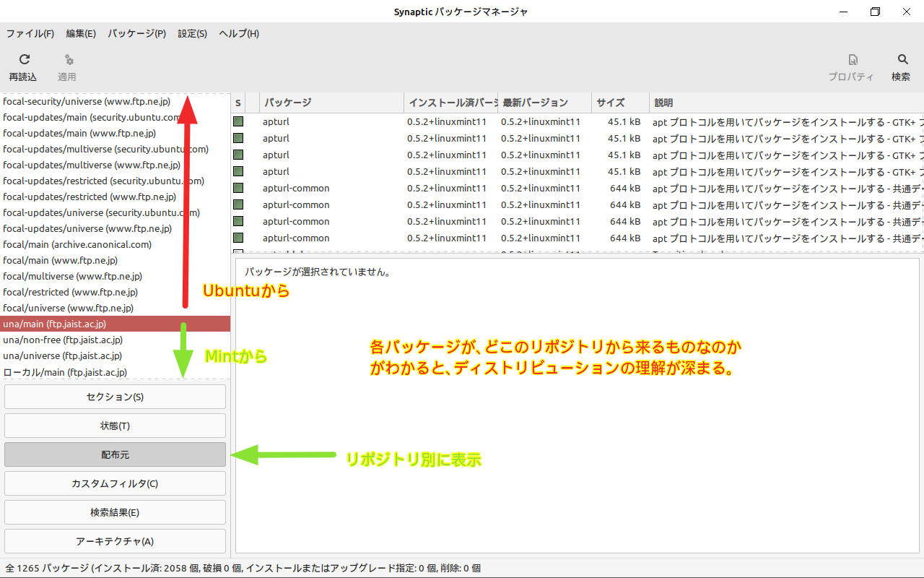
Task: Click the 再読込 reload icon
Action: pyautogui.click(x=24, y=60)
